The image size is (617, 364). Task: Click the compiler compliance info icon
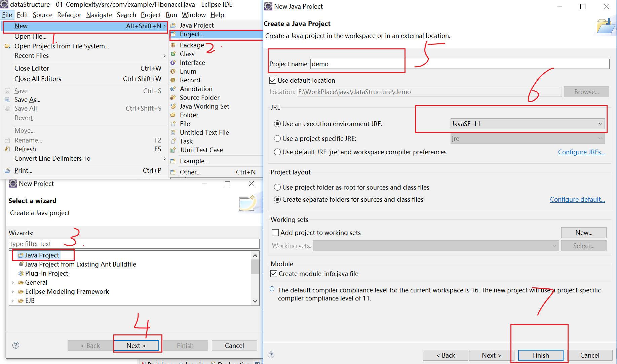(x=272, y=289)
